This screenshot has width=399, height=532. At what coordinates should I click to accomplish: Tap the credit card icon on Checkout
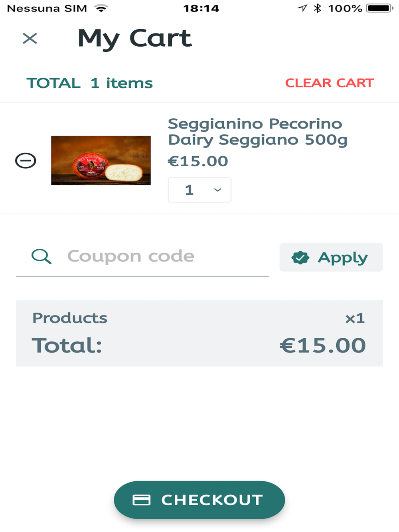[x=141, y=500]
